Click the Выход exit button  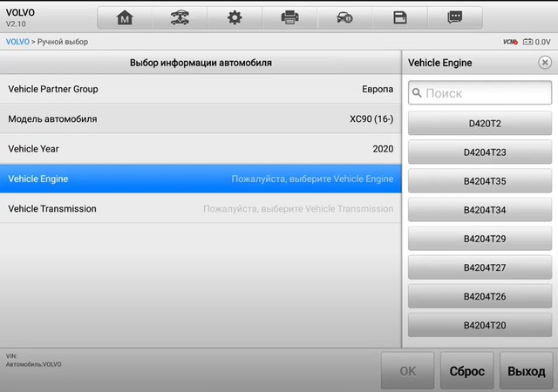tap(527, 371)
